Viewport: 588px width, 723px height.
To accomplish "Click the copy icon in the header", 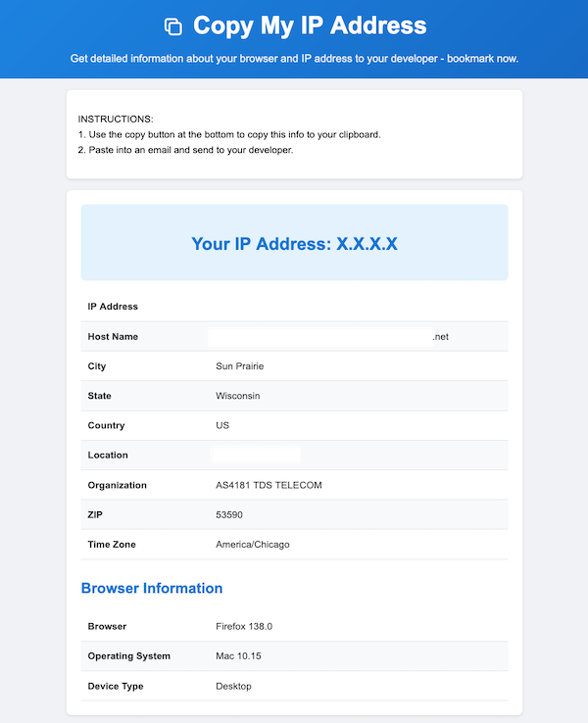I will tap(173, 26).
